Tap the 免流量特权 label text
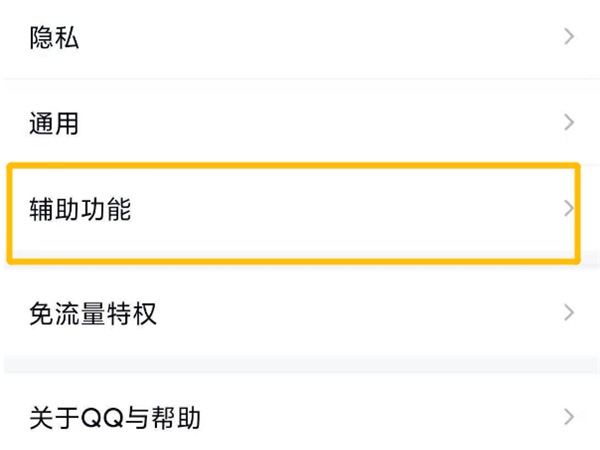 coord(93,315)
